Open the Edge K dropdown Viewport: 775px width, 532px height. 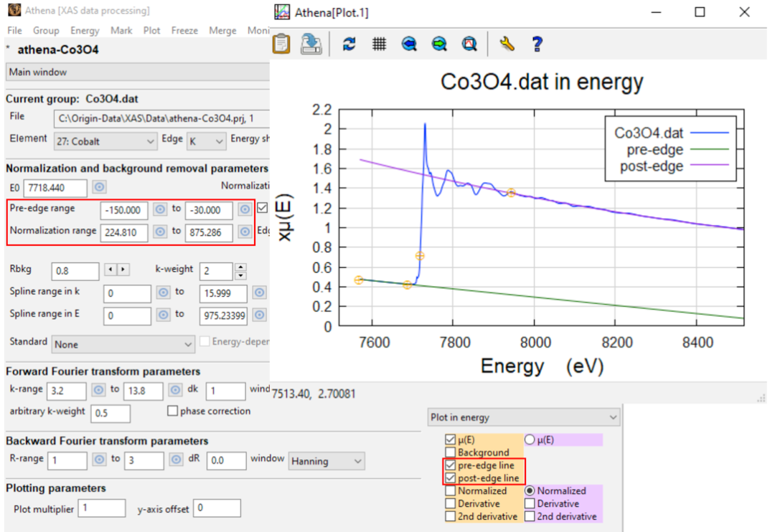(207, 141)
